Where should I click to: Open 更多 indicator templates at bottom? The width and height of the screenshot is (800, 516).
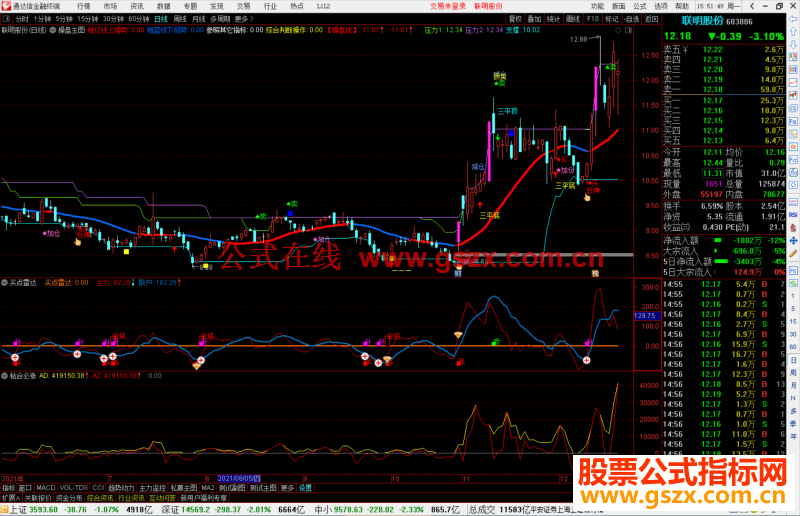287,488
